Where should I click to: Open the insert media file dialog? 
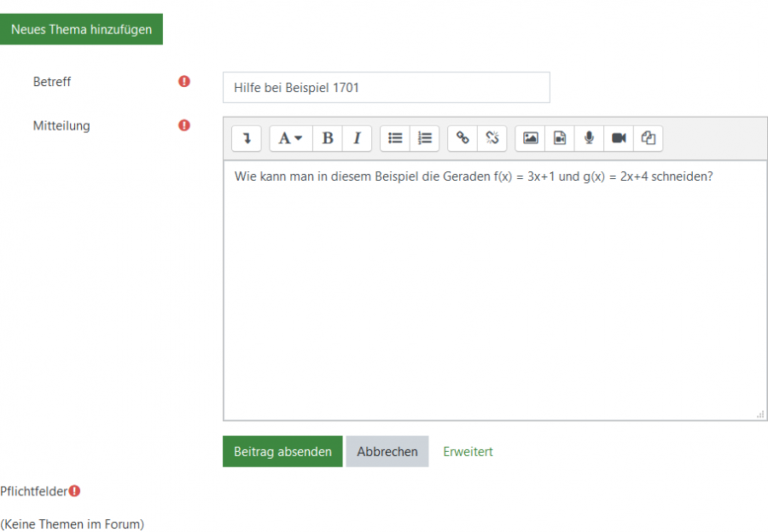click(x=560, y=138)
